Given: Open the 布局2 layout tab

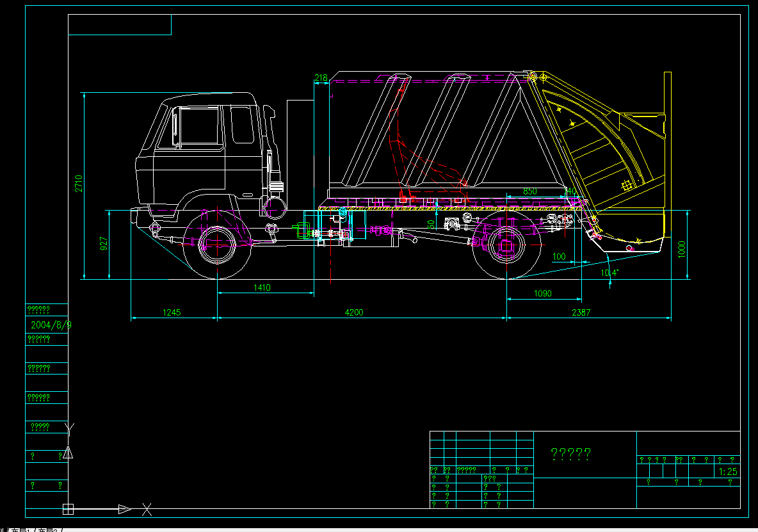Looking at the screenshot, I should [x=48, y=530].
